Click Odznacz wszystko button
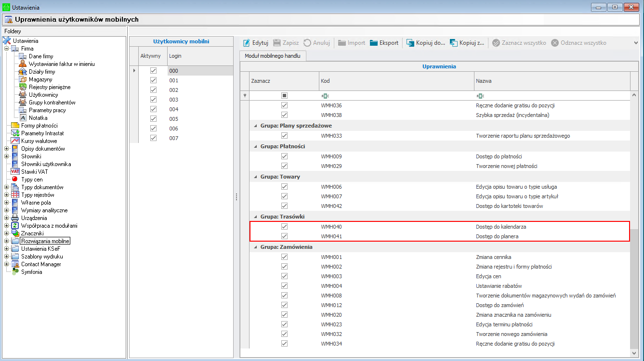 tap(579, 43)
